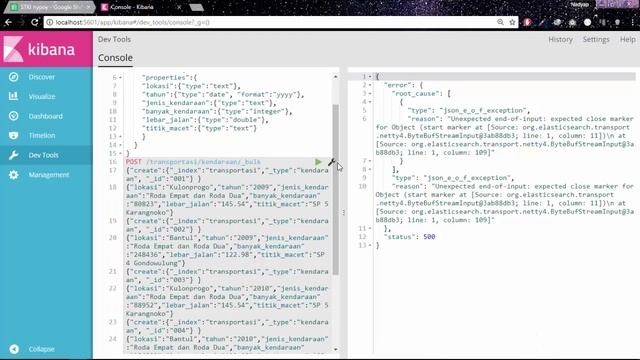
Task: Open the request options wrench icon
Action: tap(331, 162)
